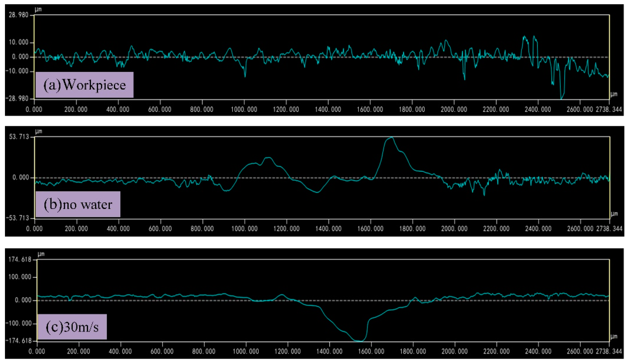This screenshot has height=364, width=627.
Task: Click the -53.713 y-axis value in no water chart
Action: [x=17, y=218]
